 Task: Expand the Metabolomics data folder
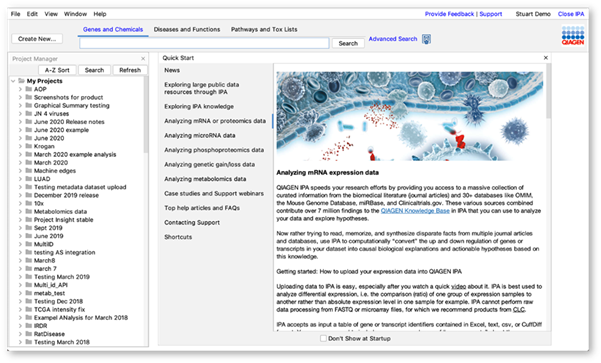coord(20,212)
